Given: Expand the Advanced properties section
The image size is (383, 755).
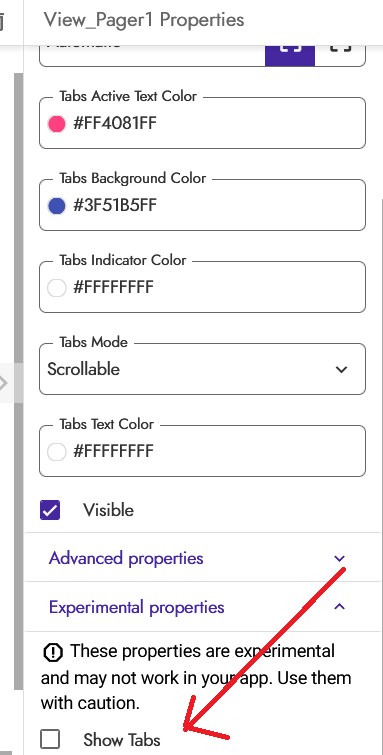Looking at the screenshot, I should tap(202, 559).
